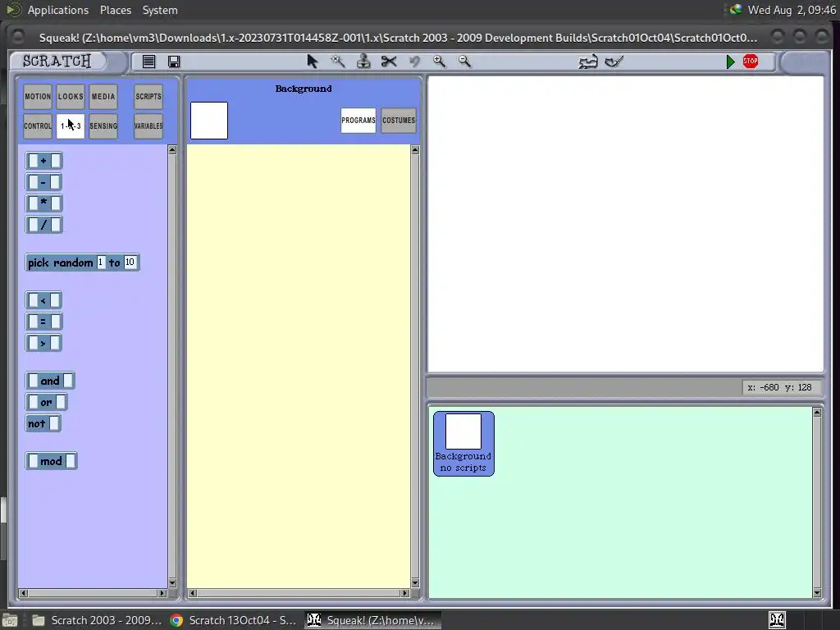The height and width of the screenshot is (630, 840).
Task: Click the SCRATCH logo
Action: tap(57, 61)
